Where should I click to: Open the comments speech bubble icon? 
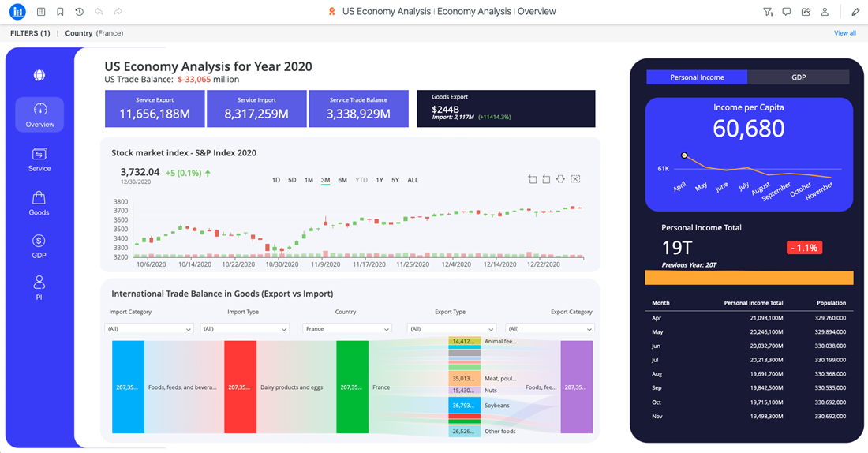(x=786, y=12)
